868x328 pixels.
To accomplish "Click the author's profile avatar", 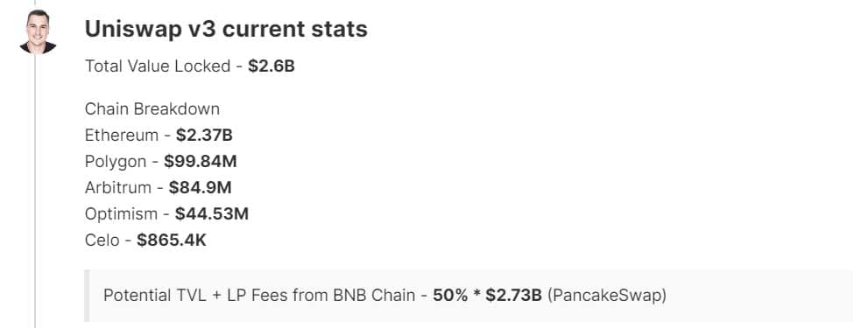I will click(x=38, y=31).
